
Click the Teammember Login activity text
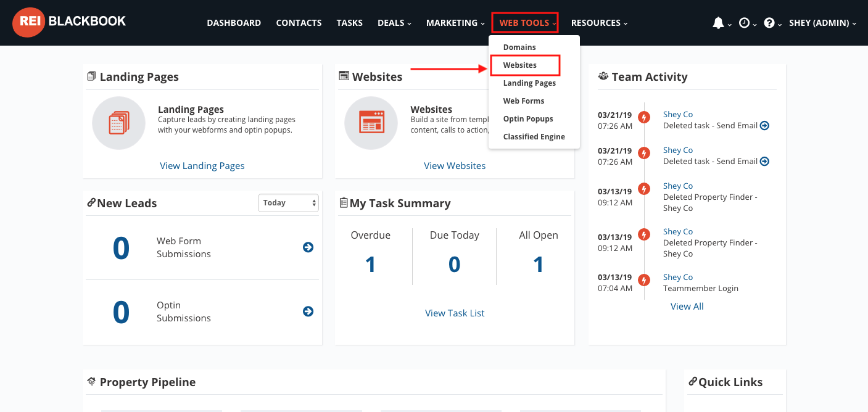coord(701,288)
